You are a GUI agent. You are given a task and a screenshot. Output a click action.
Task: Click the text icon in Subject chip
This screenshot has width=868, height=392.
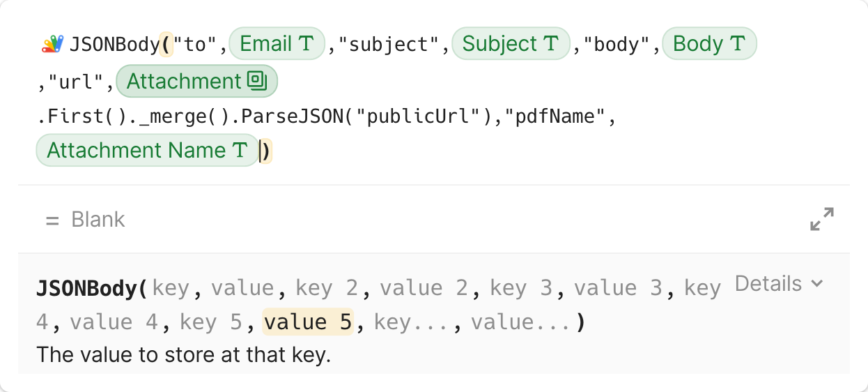click(551, 44)
